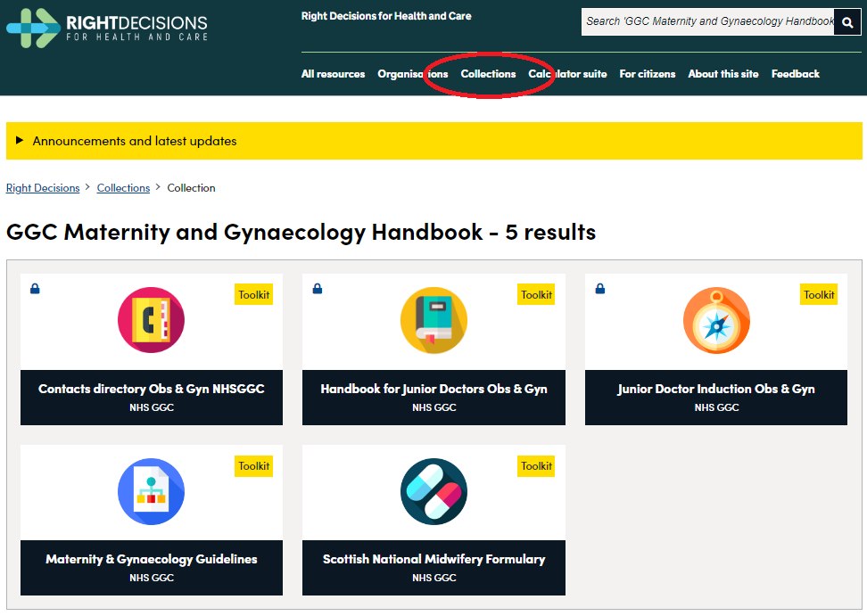867x616 pixels.
Task: Open the Contacts directory phone book icon
Action: (151, 320)
